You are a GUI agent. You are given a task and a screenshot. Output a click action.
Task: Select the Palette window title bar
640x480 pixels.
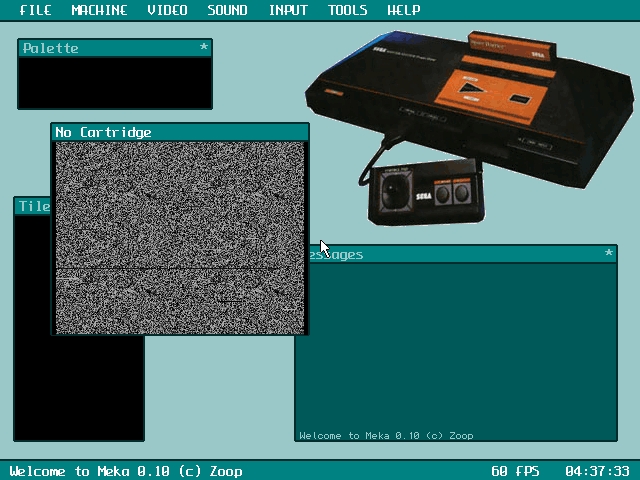[x=115, y=48]
